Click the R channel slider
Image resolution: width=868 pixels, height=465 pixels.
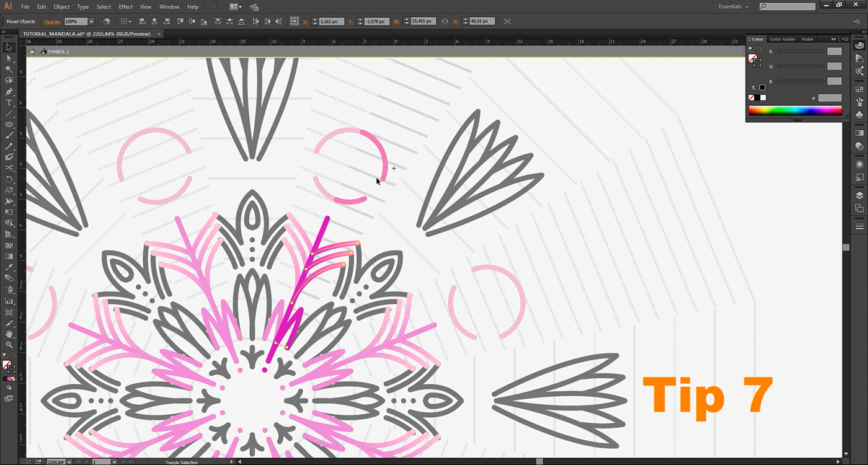click(801, 52)
